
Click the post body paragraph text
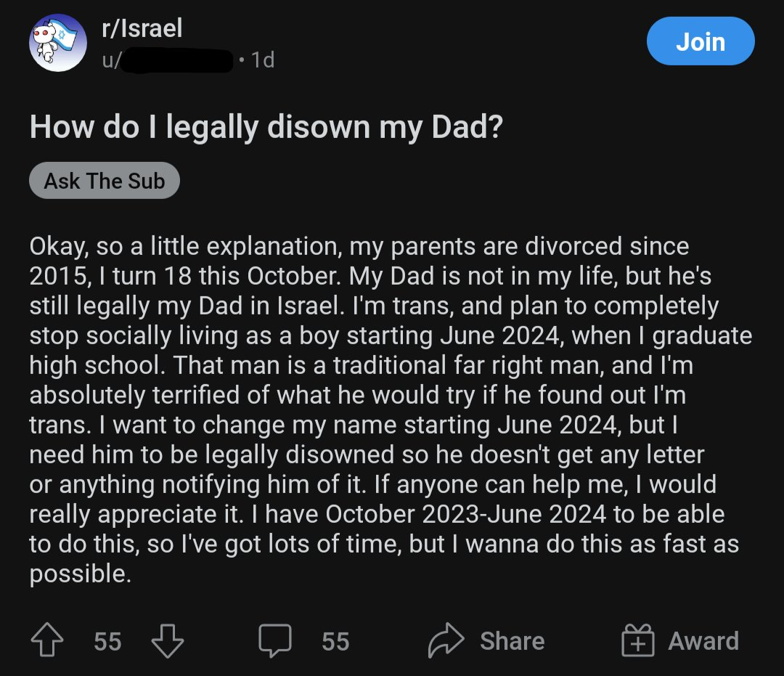coord(390,410)
